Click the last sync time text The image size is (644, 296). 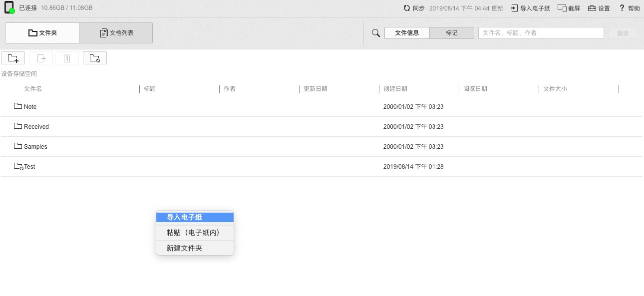tap(466, 8)
